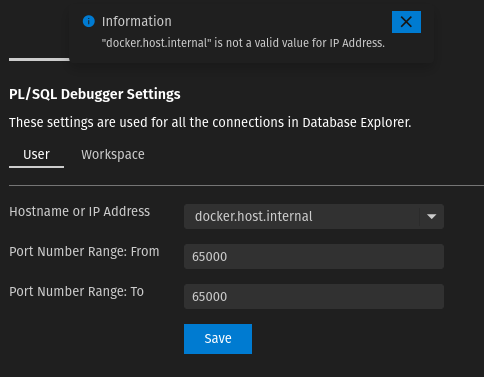Viewport: 484px width, 377px height.
Task: Click the Port Number Range: From label
Action: (x=84, y=252)
